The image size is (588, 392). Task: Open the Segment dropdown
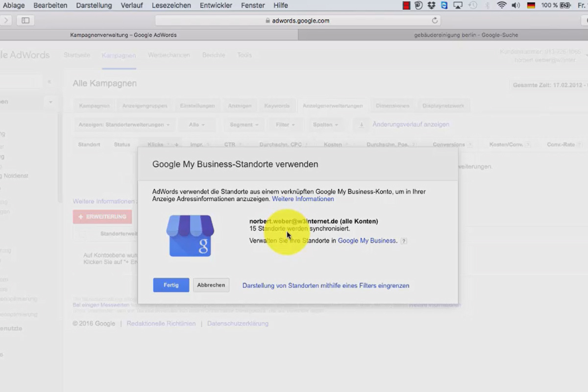244,124
